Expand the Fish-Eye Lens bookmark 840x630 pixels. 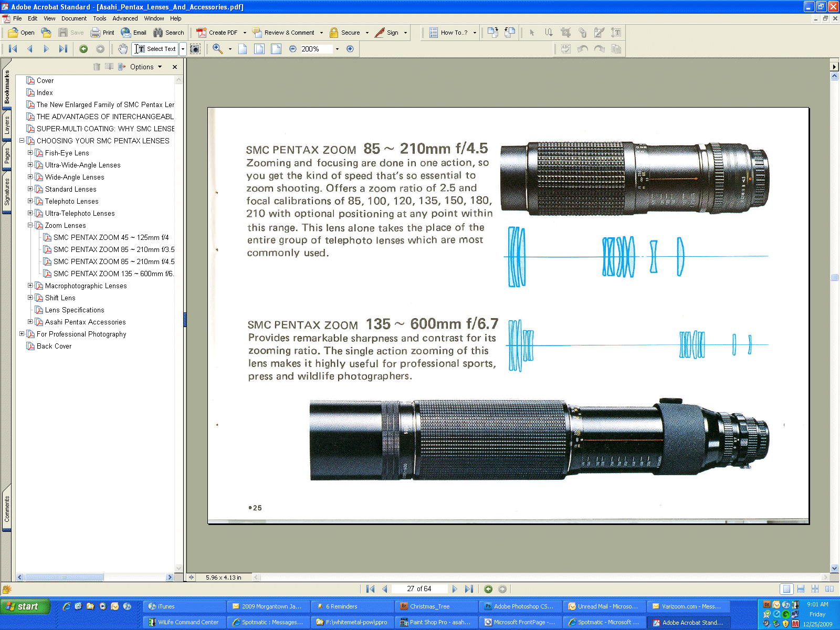click(30, 153)
